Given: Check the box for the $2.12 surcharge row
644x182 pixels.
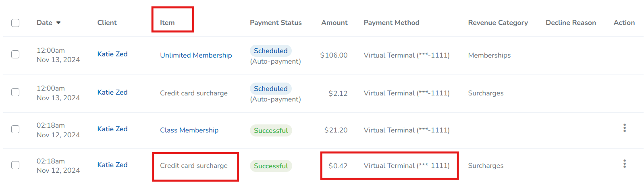Looking at the screenshot, I should 15,92.
